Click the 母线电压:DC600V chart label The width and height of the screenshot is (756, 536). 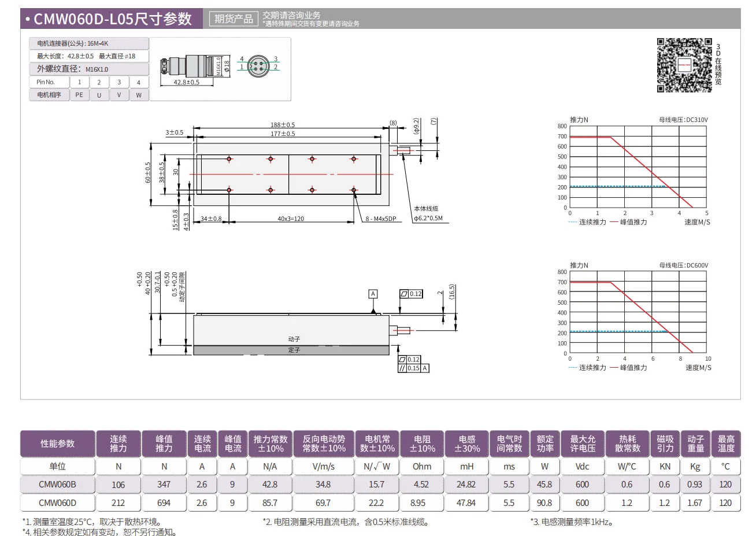tap(683, 265)
